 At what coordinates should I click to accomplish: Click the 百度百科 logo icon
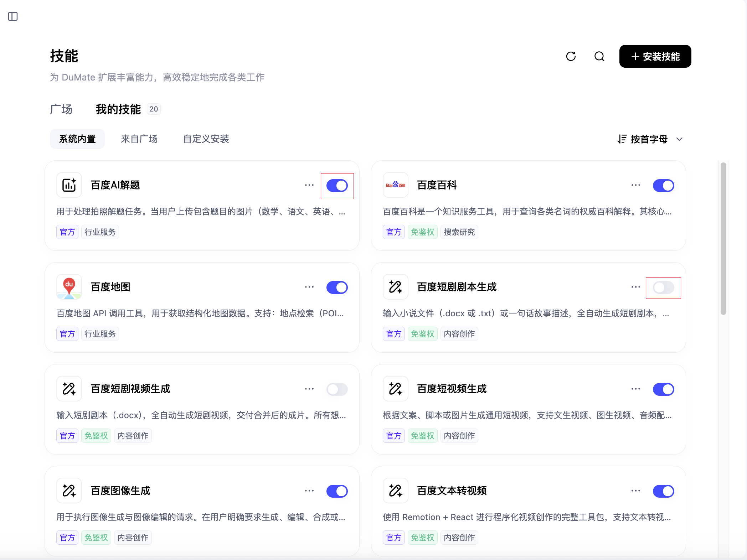pos(396,185)
